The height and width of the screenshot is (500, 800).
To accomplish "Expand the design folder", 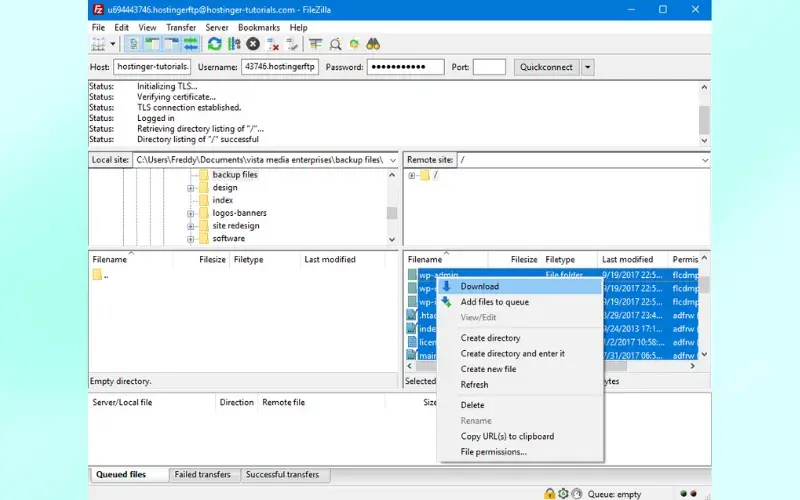I will pyautogui.click(x=190, y=188).
